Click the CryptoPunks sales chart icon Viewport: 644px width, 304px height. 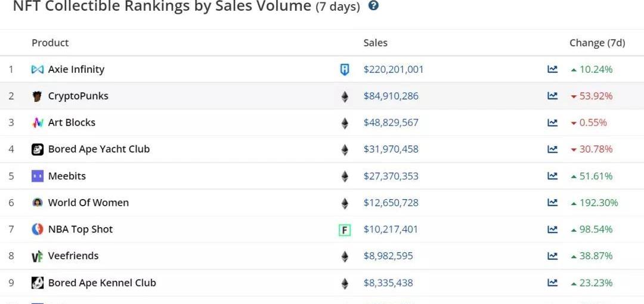tap(553, 96)
